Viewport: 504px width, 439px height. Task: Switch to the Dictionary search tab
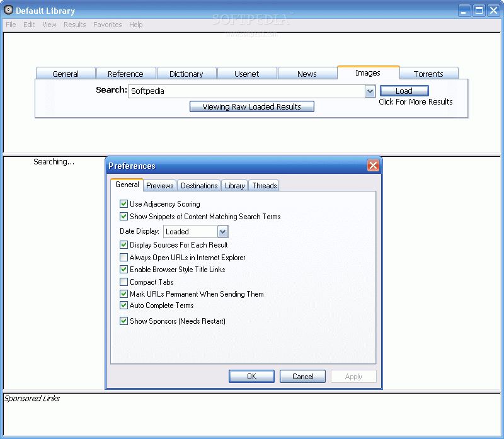pyautogui.click(x=186, y=74)
